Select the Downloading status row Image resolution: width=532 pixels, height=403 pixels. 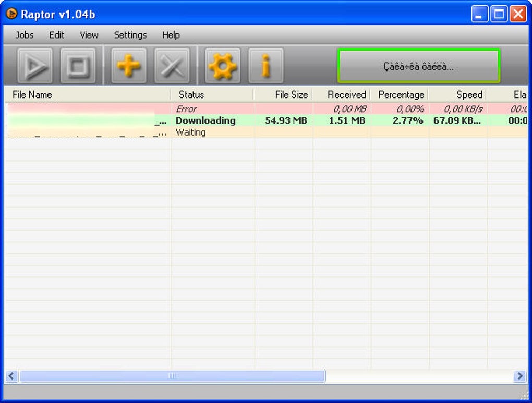coord(267,120)
